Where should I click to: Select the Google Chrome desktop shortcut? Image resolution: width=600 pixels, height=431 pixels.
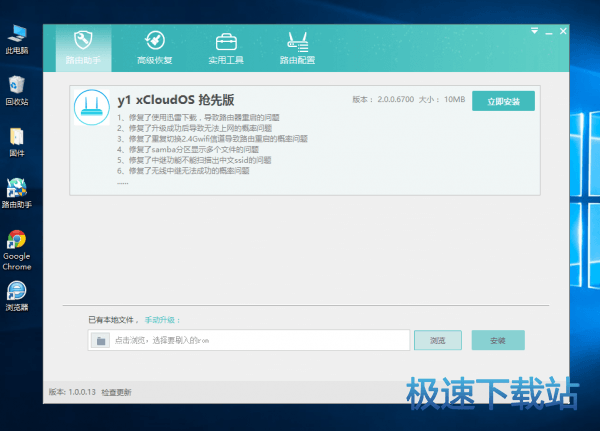pyautogui.click(x=16, y=250)
